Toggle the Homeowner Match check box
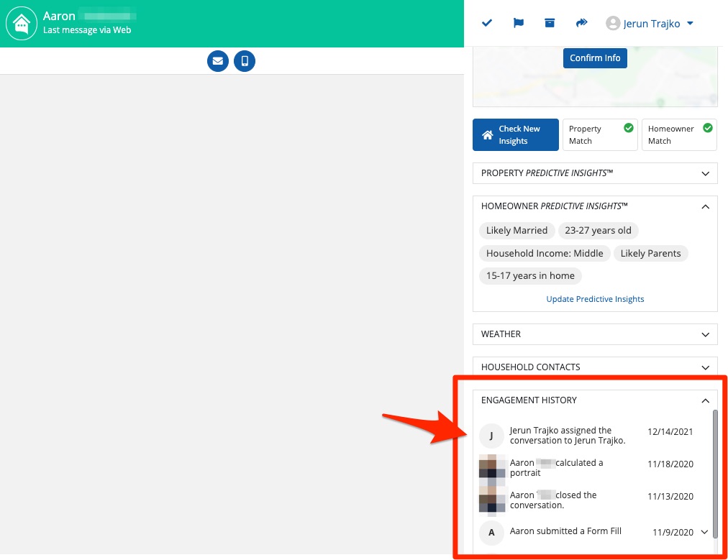The height and width of the screenshot is (560, 728). (x=707, y=128)
